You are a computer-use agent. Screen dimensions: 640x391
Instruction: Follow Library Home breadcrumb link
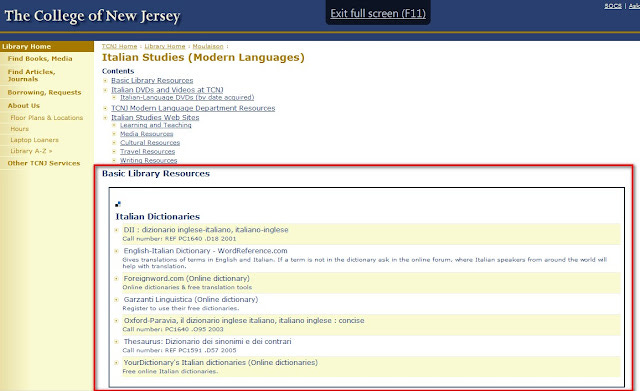click(x=165, y=47)
